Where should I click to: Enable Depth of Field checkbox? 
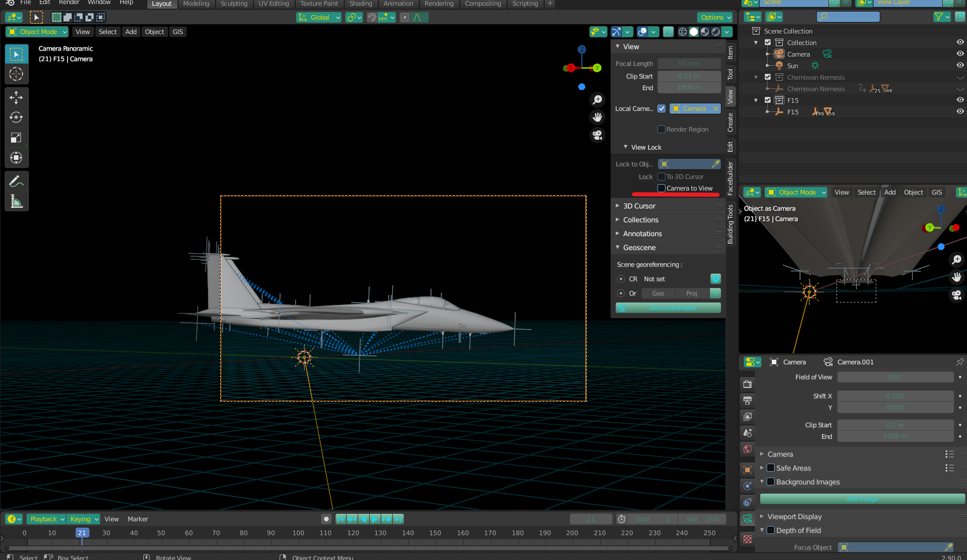pyautogui.click(x=771, y=530)
